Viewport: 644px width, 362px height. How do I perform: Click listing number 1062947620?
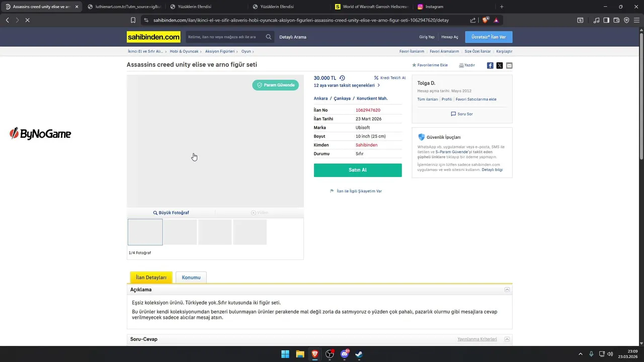coord(368,110)
